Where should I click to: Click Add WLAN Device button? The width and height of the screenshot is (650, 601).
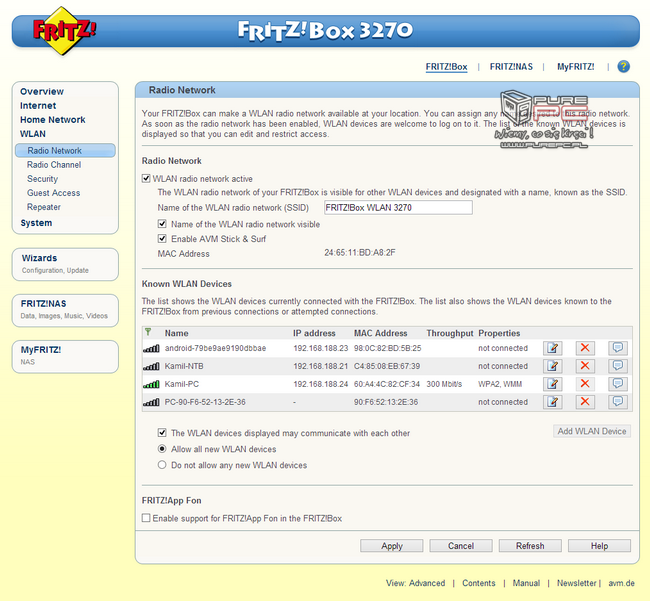tap(592, 431)
